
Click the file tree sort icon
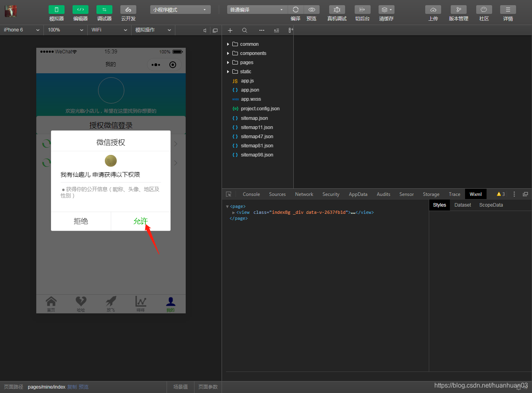(277, 30)
